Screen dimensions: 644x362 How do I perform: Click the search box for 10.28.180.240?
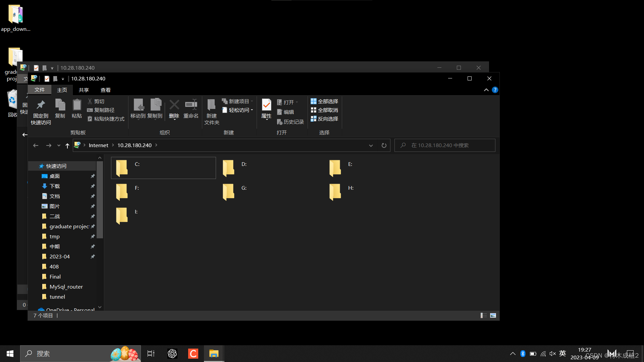(x=444, y=145)
